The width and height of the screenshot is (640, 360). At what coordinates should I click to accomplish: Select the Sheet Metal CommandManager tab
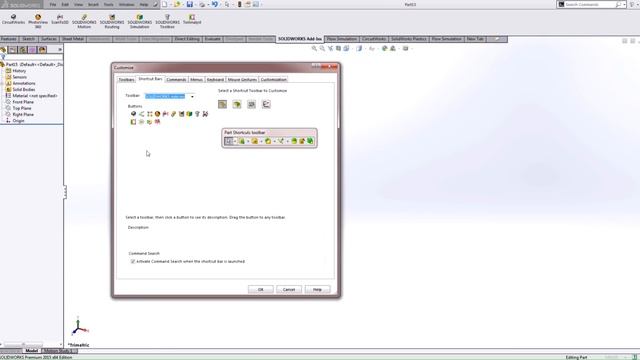(x=73, y=39)
